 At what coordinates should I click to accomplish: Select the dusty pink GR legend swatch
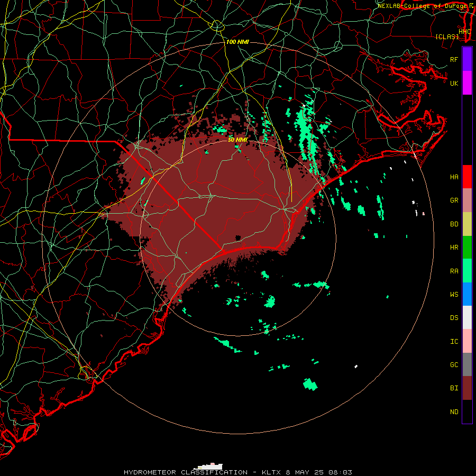pyautogui.click(x=467, y=200)
